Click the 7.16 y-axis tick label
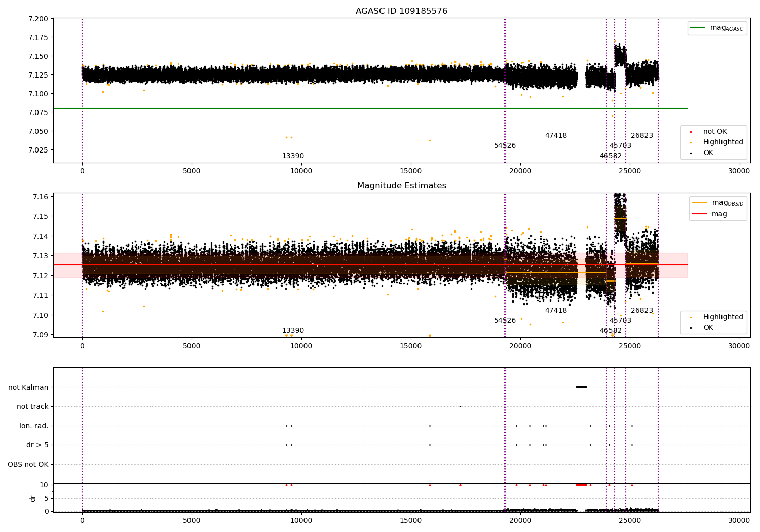Screen dimensions: 760x532 click(40, 197)
